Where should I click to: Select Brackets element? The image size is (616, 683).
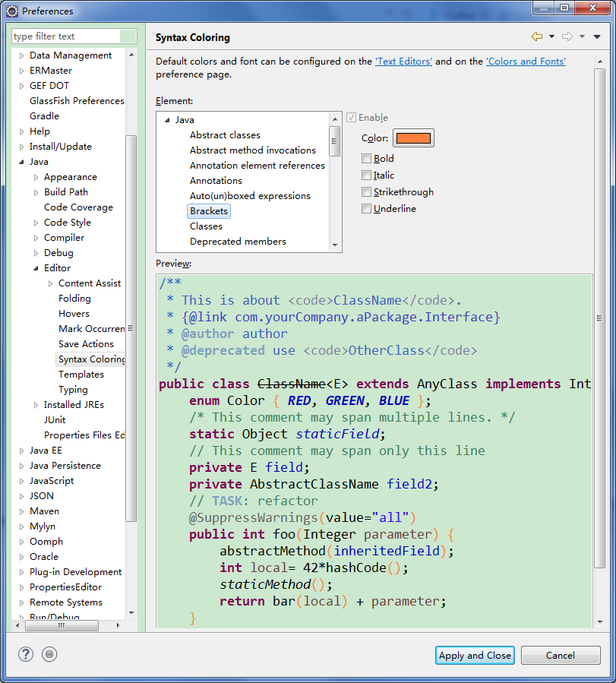coord(209,211)
